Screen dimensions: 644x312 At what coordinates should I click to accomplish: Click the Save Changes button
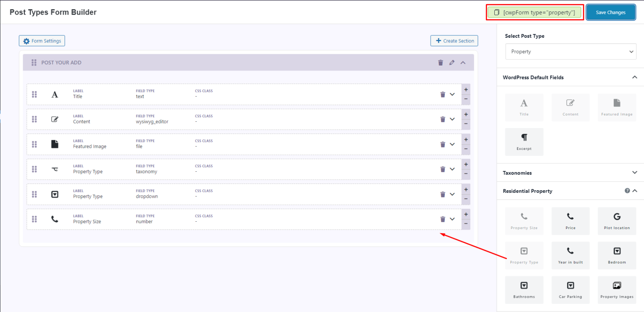(610, 12)
